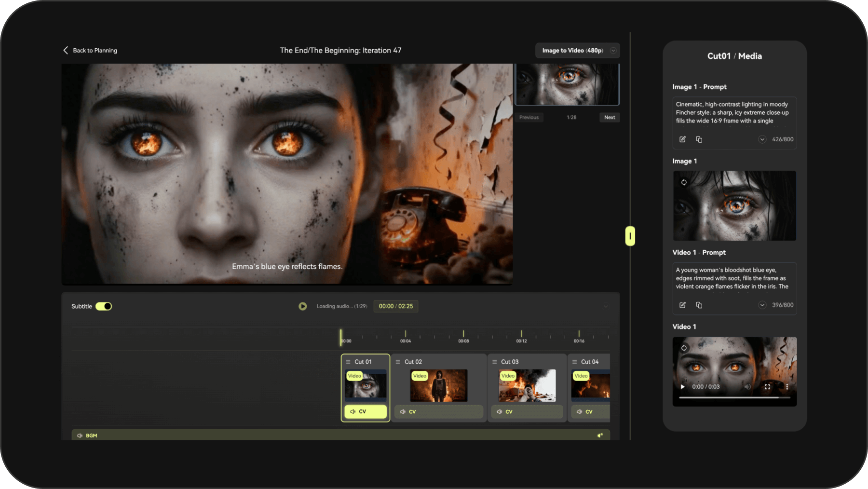Image resolution: width=868 pixels, height=489 pixels.
Task: Click the Previous button in the thumbnail navigator
Action: (529, 117)
